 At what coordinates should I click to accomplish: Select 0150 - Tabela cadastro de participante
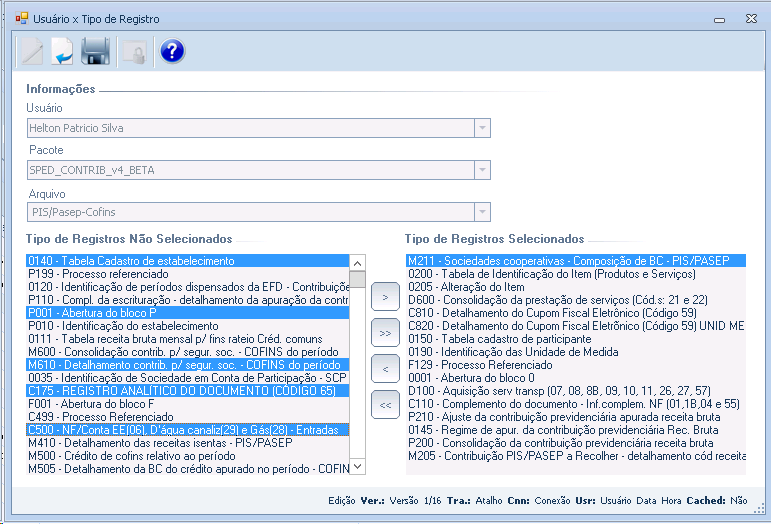coord(576,339)
